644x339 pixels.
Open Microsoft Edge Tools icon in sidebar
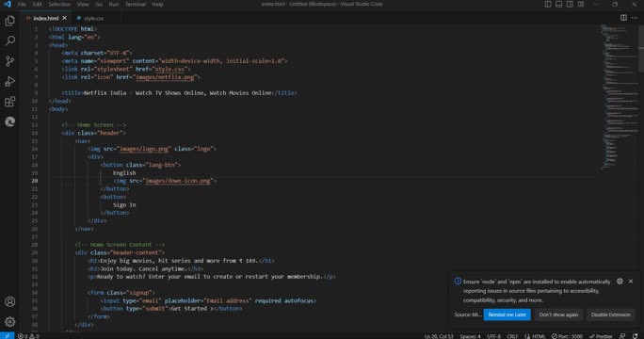click(9, 121)
